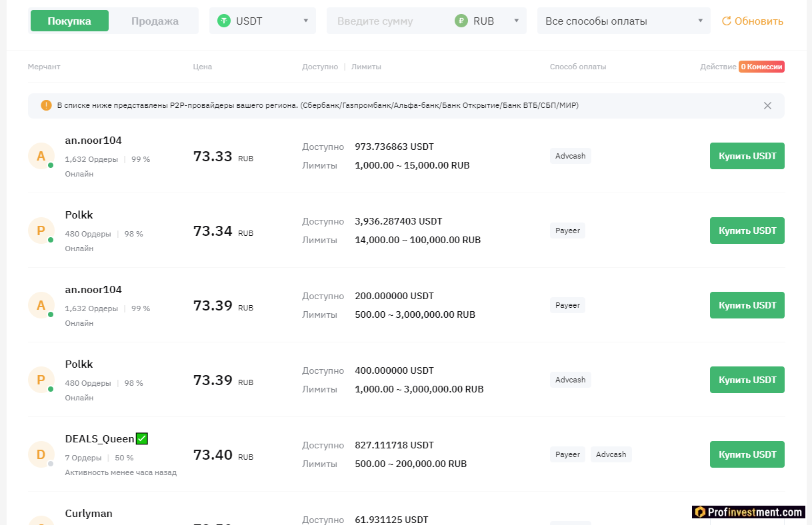The image size is (812, 525).
Task: Click Payeer tag in an.noor104 200.000000 USDT row
Action: (567, 305)
